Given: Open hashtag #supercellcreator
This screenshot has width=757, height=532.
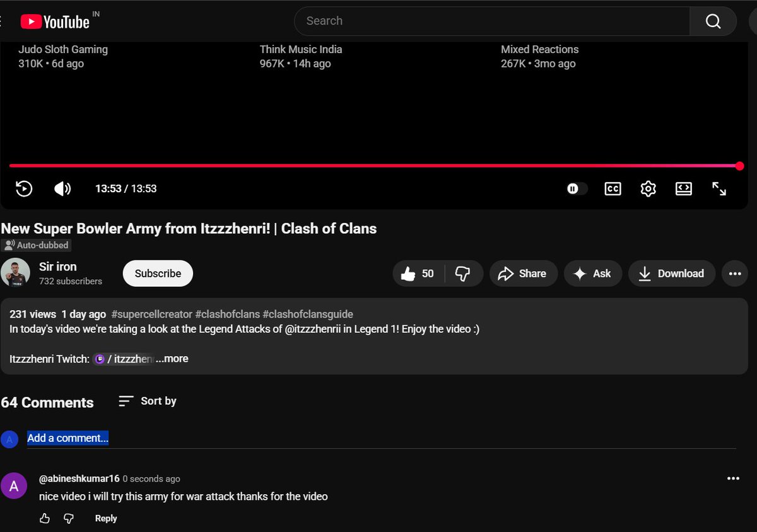Looking at the screenshot, I should tap(151, 314).
